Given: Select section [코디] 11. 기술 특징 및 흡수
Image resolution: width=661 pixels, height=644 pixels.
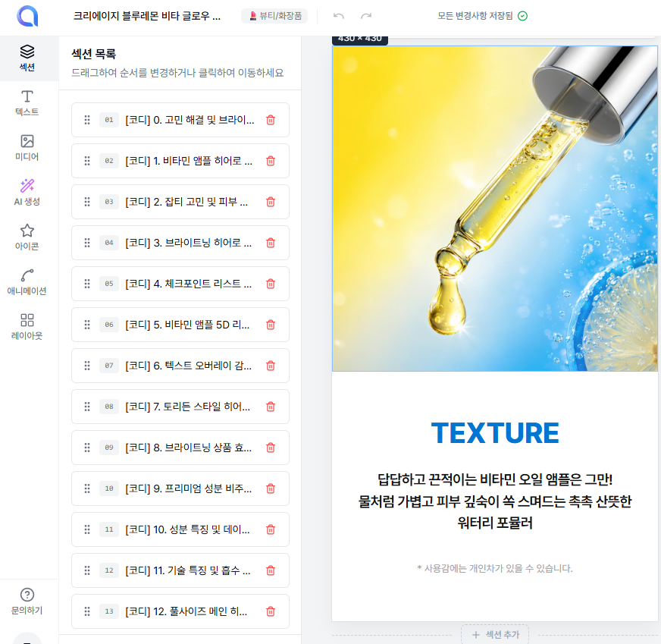Looking at the screenshot, I should click(180, 570).
